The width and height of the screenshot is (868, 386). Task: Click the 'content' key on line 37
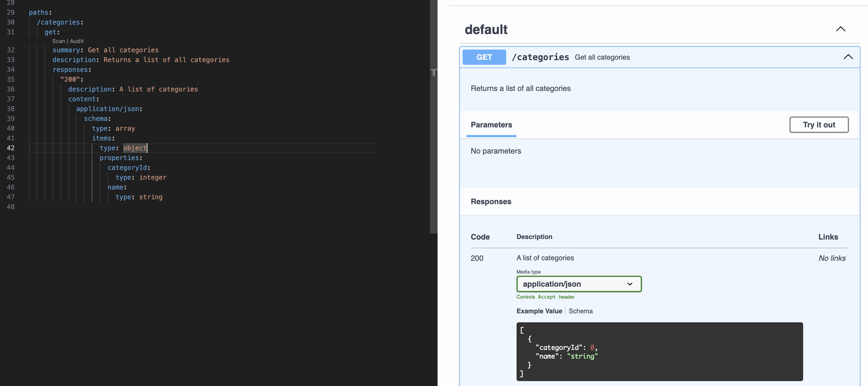click(x=82, y=99)
